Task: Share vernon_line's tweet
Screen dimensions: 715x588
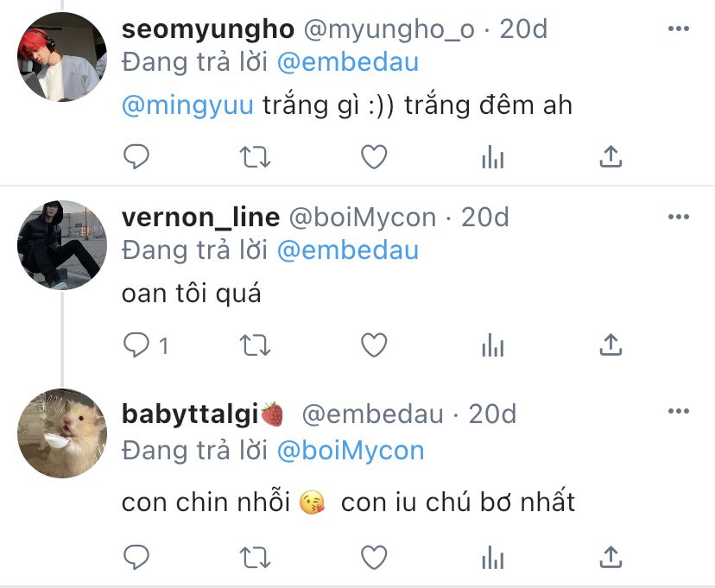Action: (x=611, y=345)
